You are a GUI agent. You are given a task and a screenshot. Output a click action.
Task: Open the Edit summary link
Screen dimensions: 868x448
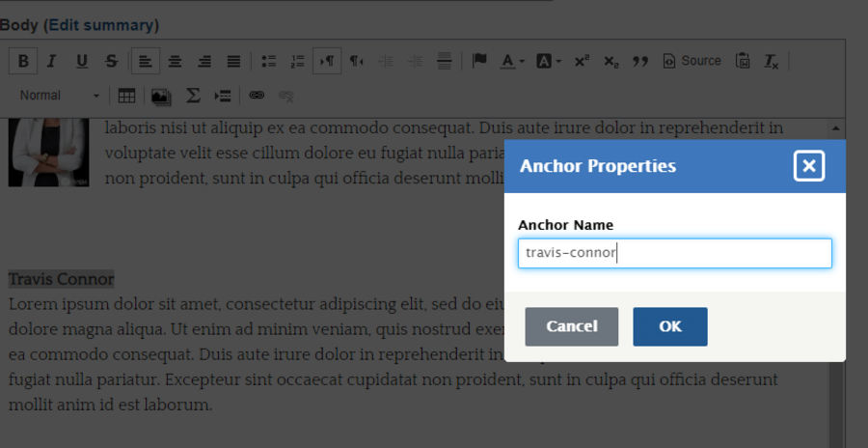101,25
